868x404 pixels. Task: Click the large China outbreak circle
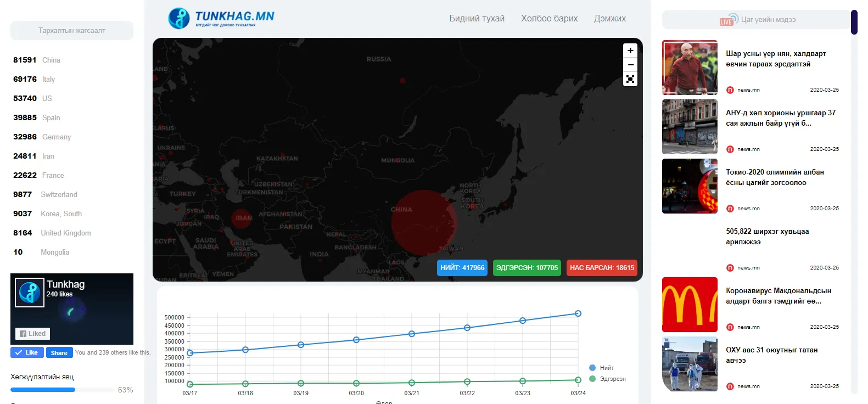[x=424, y=222]
